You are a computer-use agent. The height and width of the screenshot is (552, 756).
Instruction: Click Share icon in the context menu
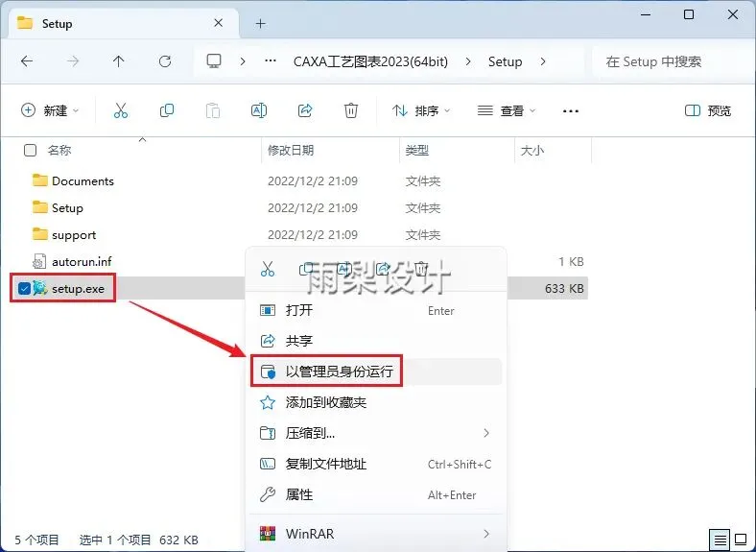[x=383, y=269]
